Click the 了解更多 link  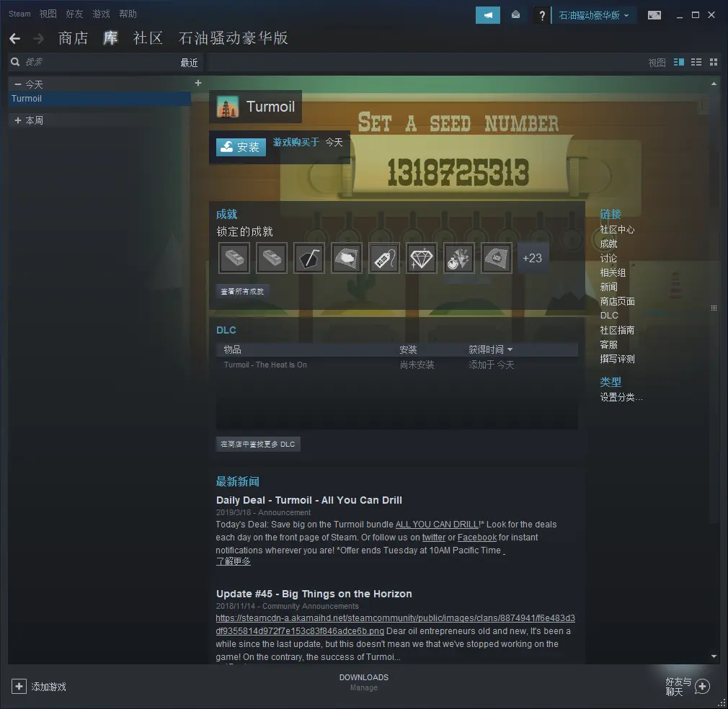coord(233,561)
